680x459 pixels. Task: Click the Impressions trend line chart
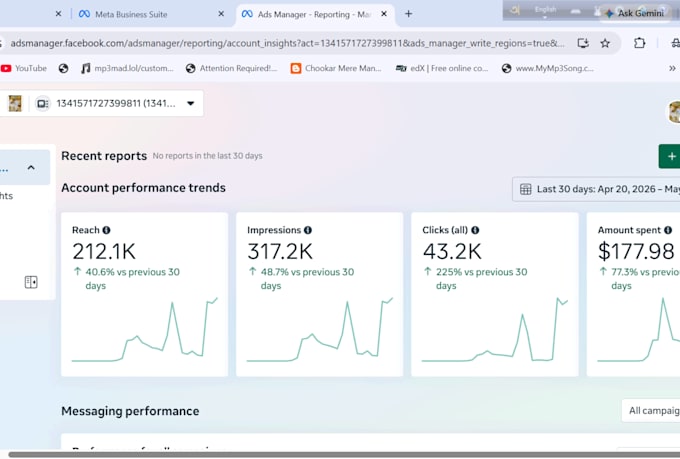coord(320,330)
